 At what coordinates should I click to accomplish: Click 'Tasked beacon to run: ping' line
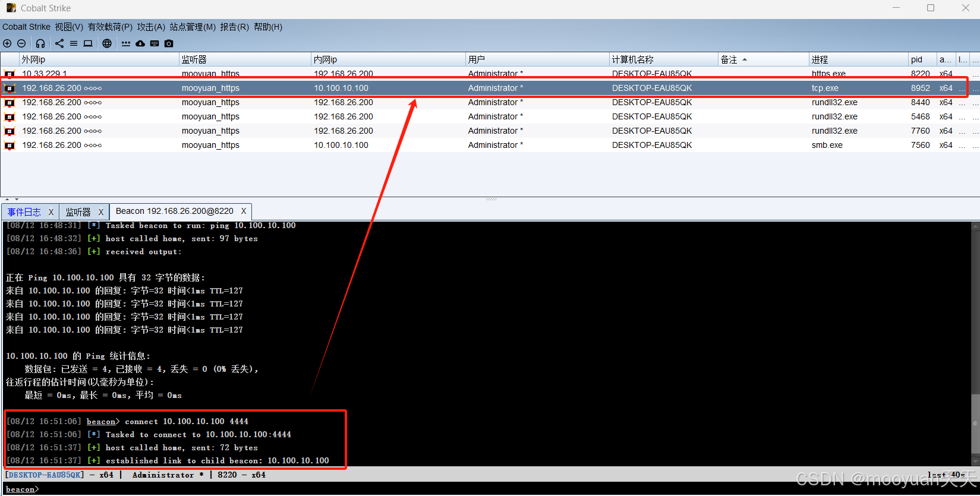tap(200, 226)
